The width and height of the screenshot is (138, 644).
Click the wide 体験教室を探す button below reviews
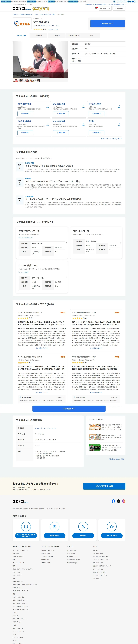click(x=69, y=409)
